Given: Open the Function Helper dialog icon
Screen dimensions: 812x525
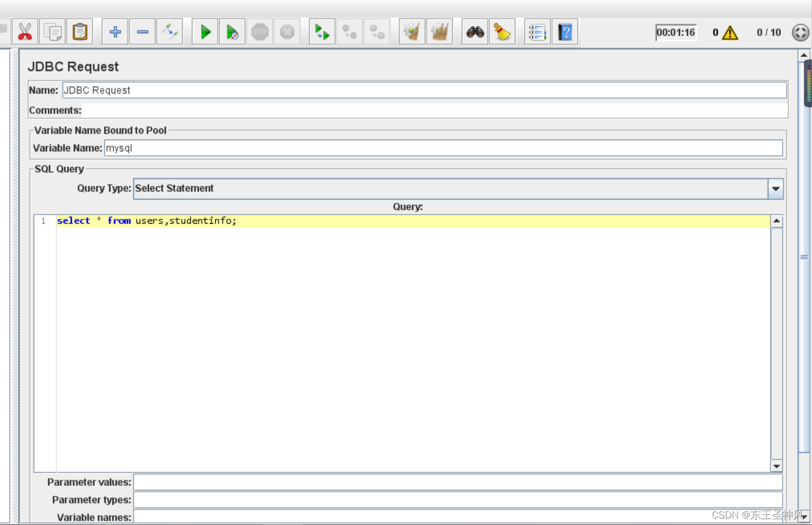Looking at the screenshot, I should (537, 32).
